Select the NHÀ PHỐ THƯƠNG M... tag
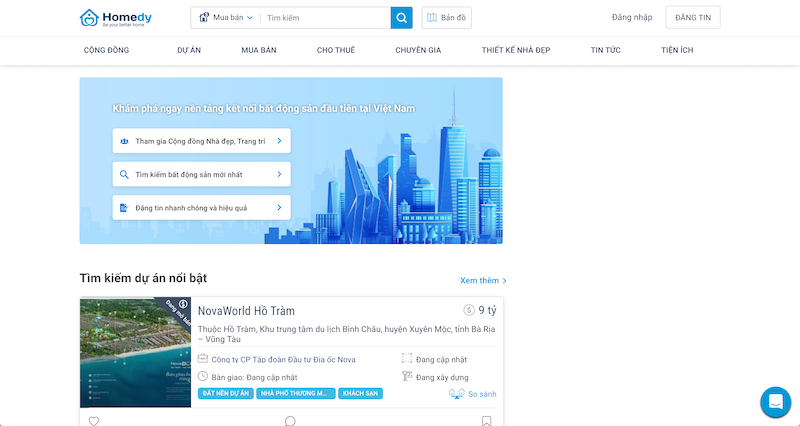The height and width of the screenshot is (426, 800). pos(296,393)
